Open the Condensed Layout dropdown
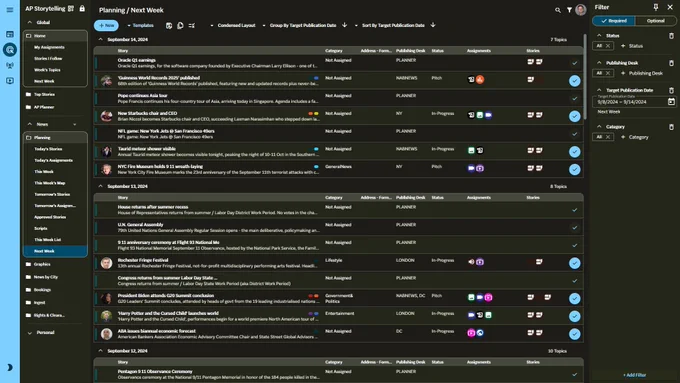This screenshot has height=383, width=680. [x=233, y=26]
